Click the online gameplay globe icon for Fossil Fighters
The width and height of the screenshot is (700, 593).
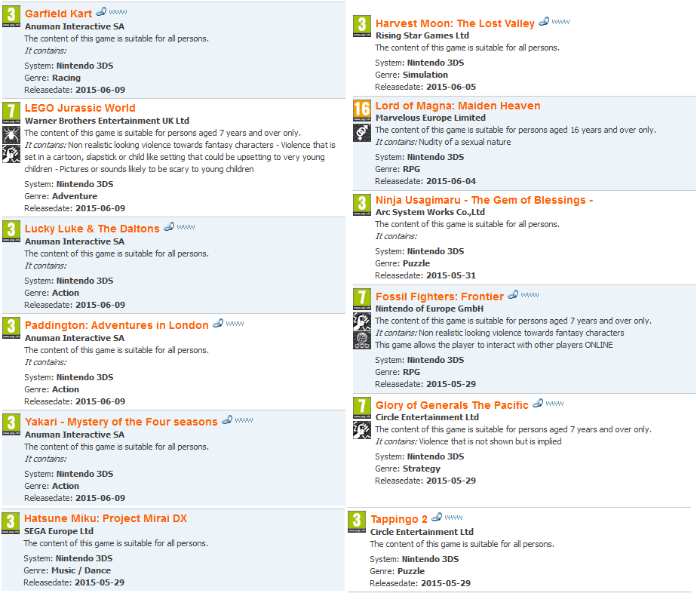pos(362,340)
